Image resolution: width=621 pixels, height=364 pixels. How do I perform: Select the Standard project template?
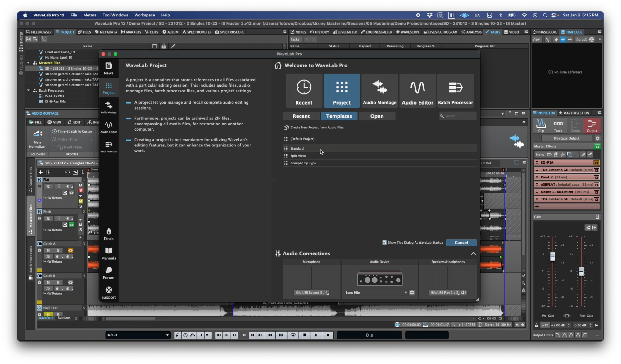coord(297,148)
